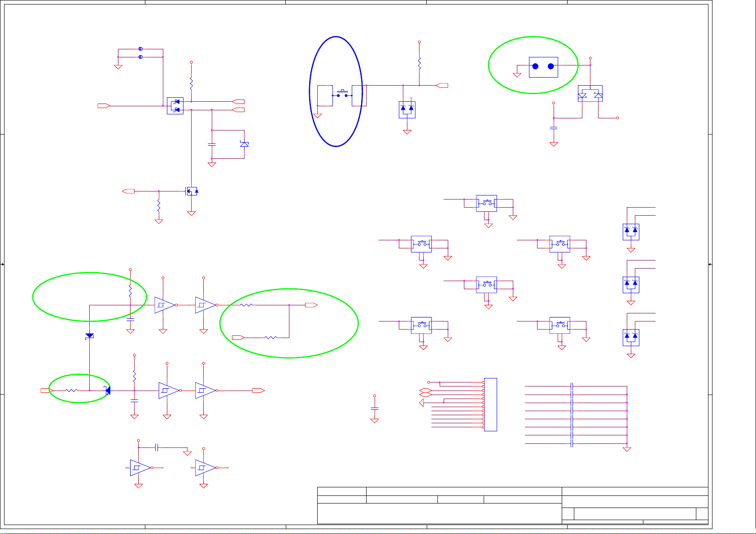This screenshot has height=534, width=756.
Task: Click the horizontal capacitor above the unconnected buffer
Action: [157, 447]
